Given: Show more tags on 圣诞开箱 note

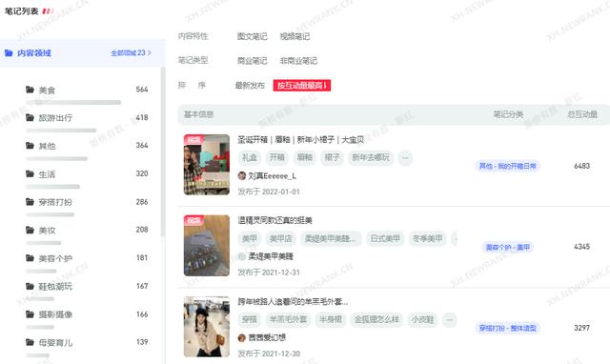Looking at the screenshot, I should pyautogui.click(x=405, y=158).
